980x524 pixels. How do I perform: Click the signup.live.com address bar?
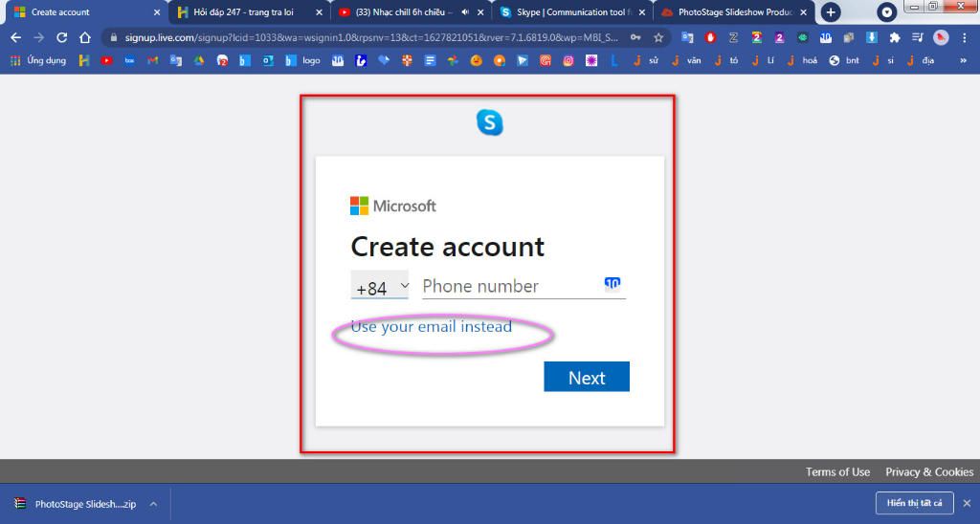pyautogui.click(x=371, y=38)
